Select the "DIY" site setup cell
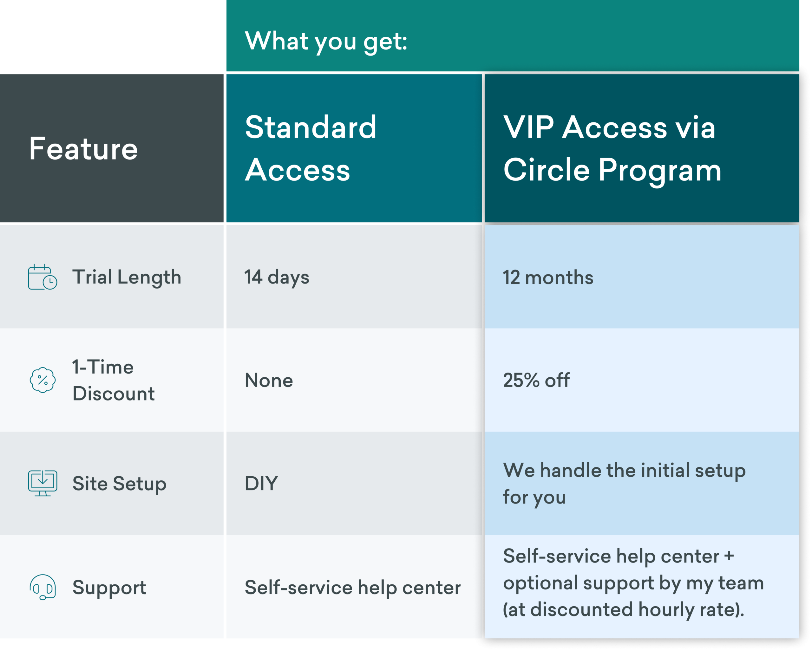Image resolution: width=812 pixels, height=651 pixels. click(261, 484)
